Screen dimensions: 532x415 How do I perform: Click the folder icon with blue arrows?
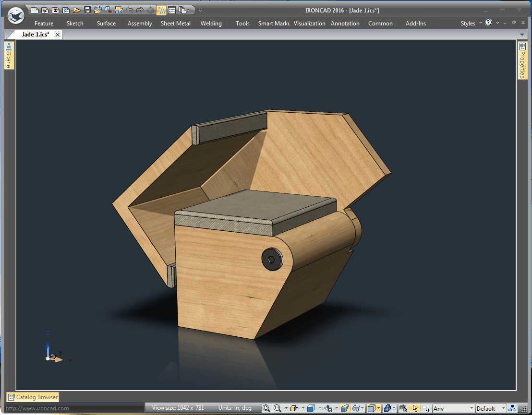(x=119, y=10)
